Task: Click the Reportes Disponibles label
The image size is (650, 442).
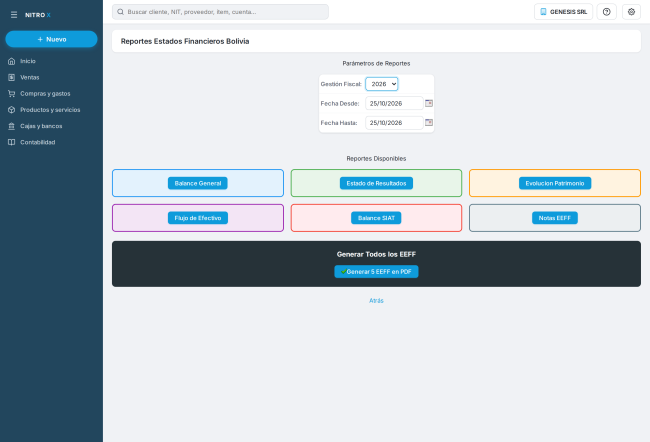Action: 376,159
